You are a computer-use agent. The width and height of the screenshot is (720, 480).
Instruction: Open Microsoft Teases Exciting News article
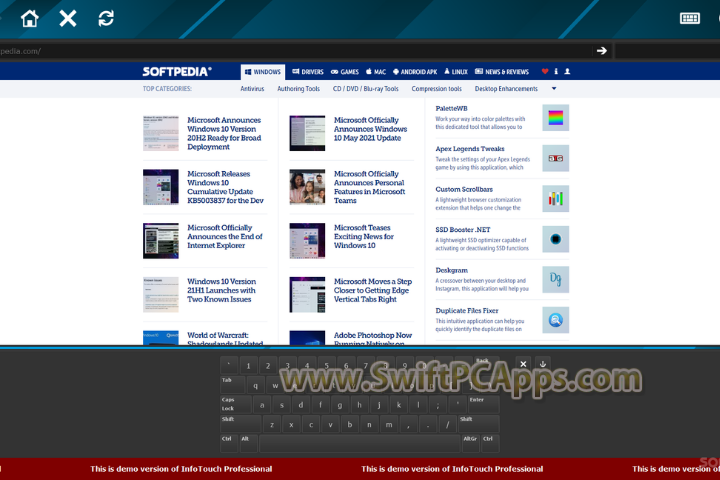364,237
